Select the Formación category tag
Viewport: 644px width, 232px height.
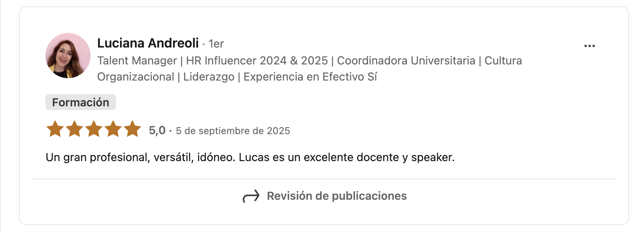pos(80,102)
